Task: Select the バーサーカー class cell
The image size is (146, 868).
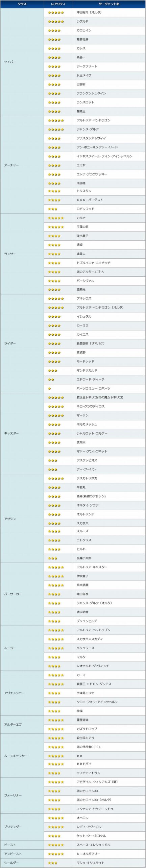Action: [22, 594]
